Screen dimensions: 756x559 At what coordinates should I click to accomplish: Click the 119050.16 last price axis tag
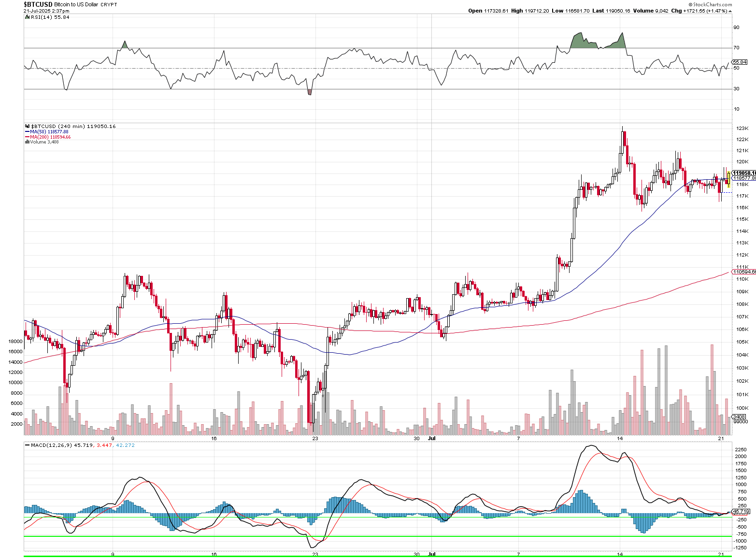(x=744, y=173)
